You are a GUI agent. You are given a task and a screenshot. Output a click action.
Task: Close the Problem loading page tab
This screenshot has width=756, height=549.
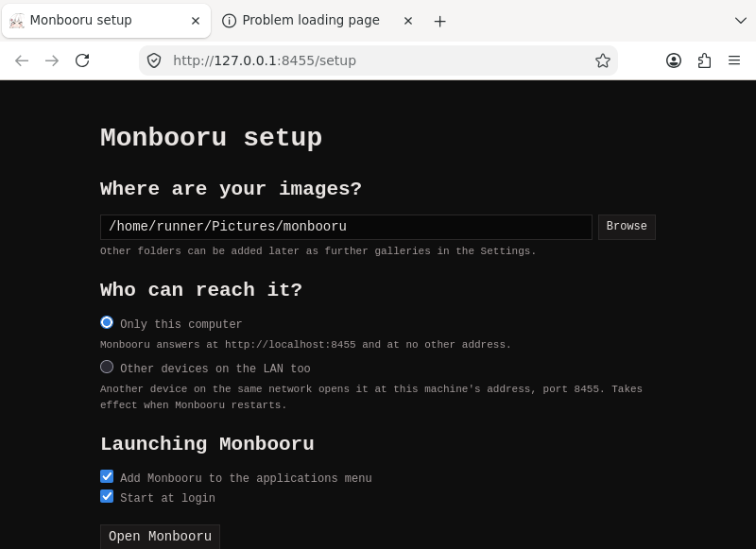[408, 21]
